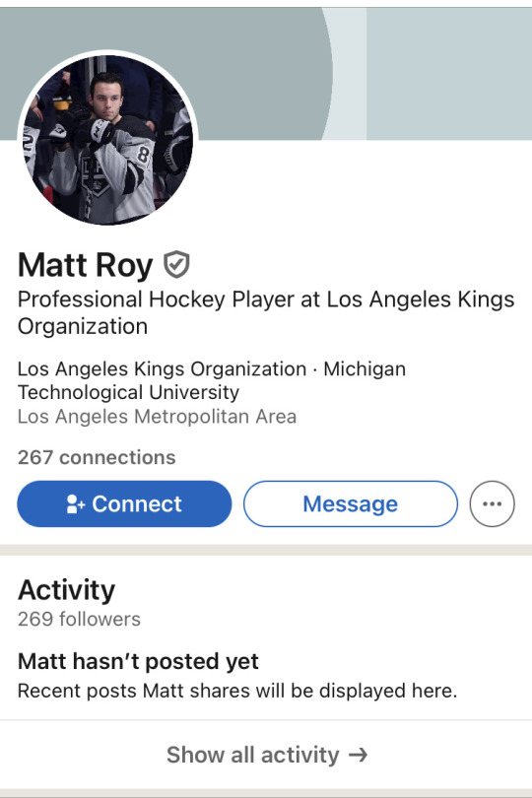Click the Matt Roy profile name
Image resolution: width=532 pixels, height=798 pixels.
click(x=85, y=265)
